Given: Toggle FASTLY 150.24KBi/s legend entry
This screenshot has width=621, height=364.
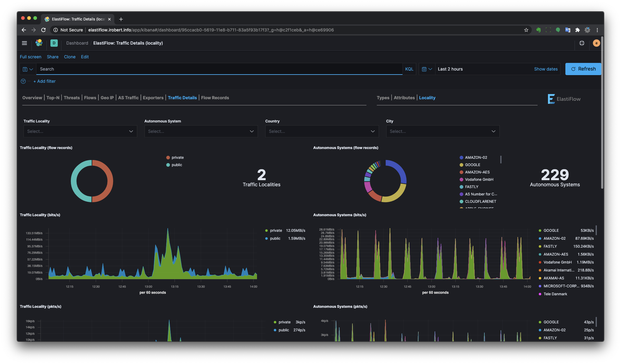Looking at the screenshot, I should [566, 246].
